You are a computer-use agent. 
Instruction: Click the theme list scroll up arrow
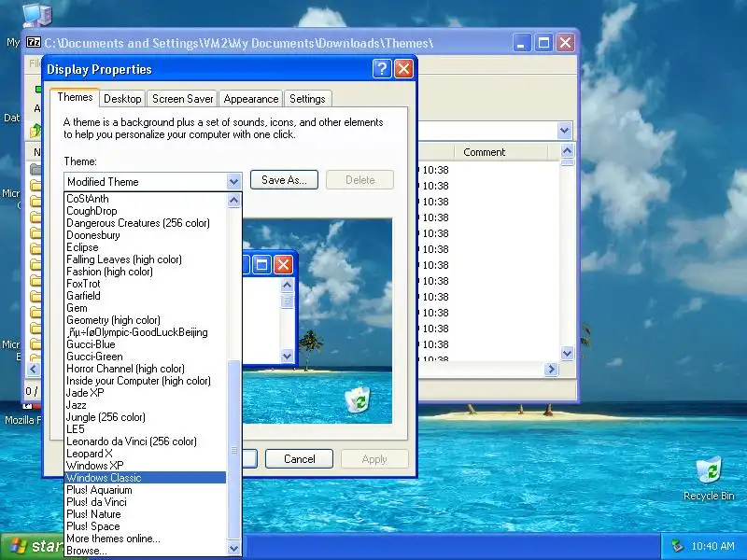pos(233,200)
